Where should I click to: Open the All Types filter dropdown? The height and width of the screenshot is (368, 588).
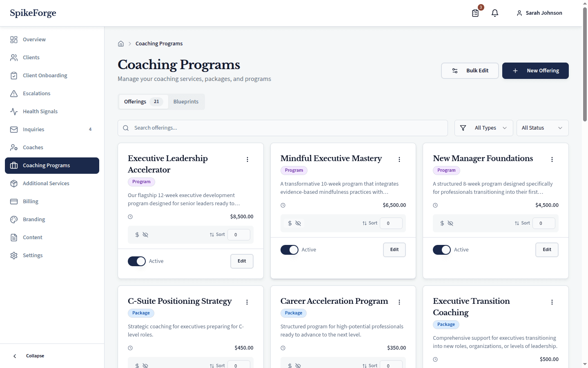tap(483, 128)
